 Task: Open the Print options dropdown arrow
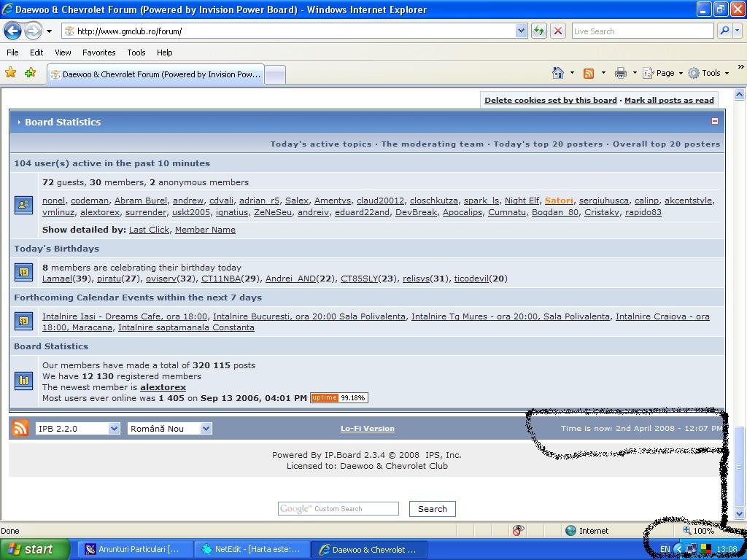pos(635,73)
